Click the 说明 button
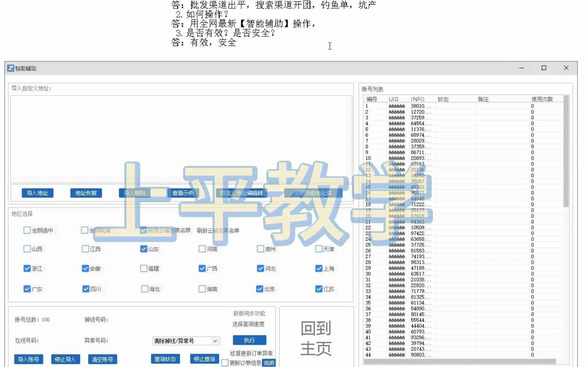588x367 pixels. pyautogui.click(x=269, y=363)
